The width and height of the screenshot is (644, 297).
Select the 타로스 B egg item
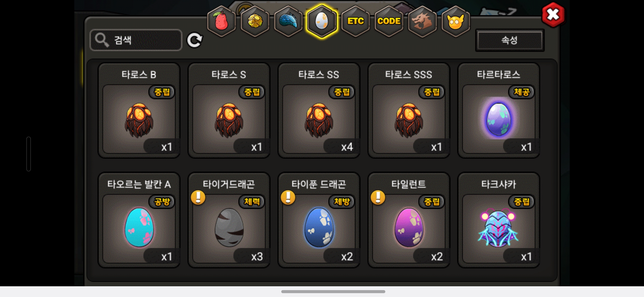coord(139,111)
